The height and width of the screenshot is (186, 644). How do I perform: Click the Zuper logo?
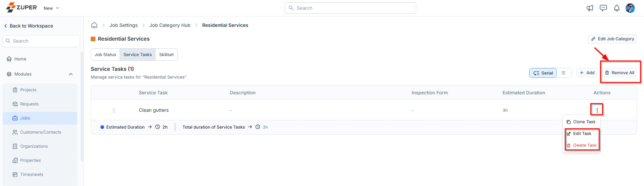pyautogui.click(x=22, y=7)
